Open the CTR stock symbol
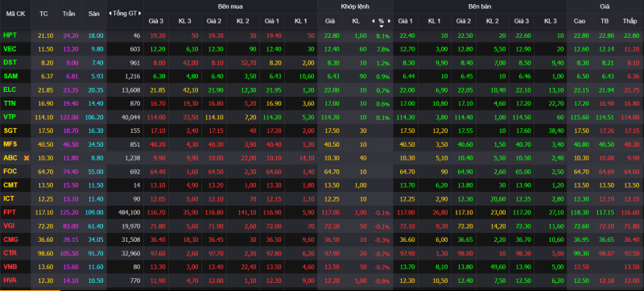The width and height of the screenshot is (644, 291). click(x=10, y=253)
